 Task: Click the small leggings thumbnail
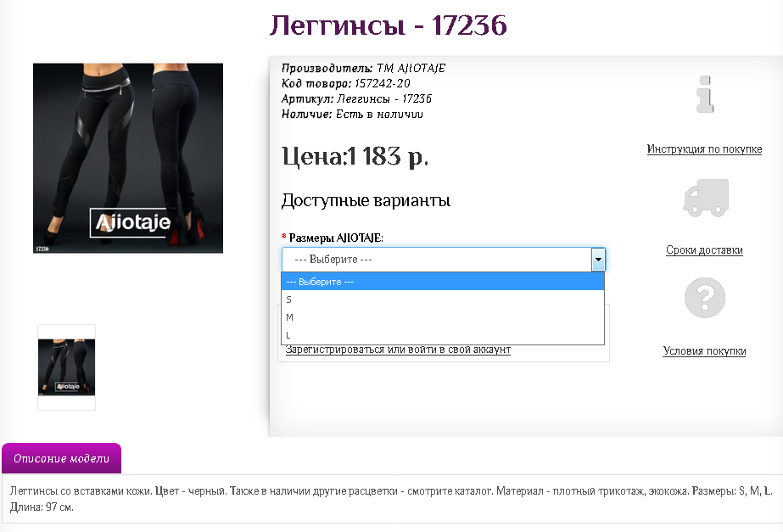point(65,366)
